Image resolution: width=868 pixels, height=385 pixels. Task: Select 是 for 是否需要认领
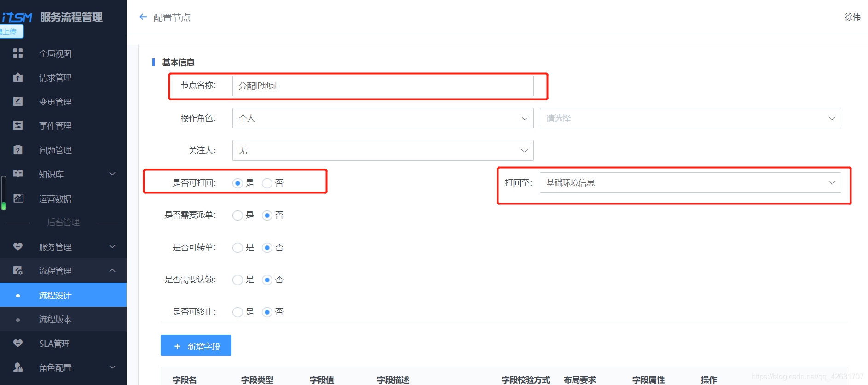237,280
